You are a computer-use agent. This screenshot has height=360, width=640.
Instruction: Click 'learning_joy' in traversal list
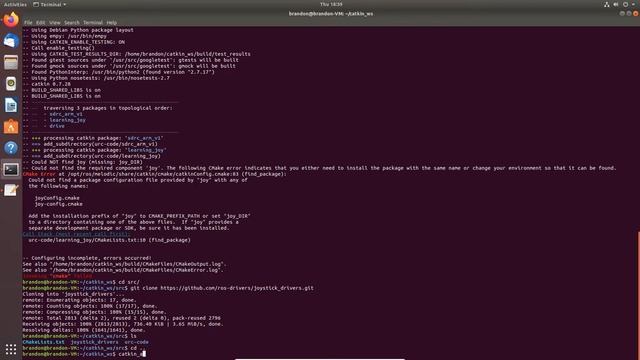coord(68,120)
